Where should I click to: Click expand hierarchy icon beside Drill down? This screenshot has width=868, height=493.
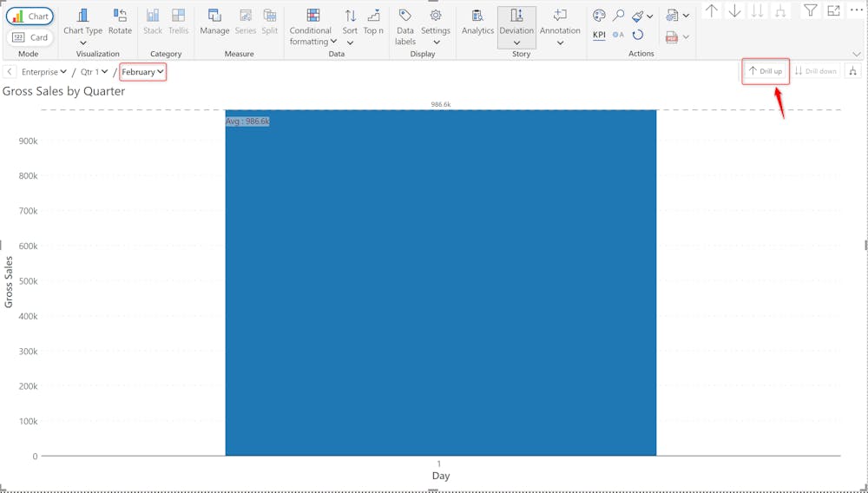click(x=853, y=71)
